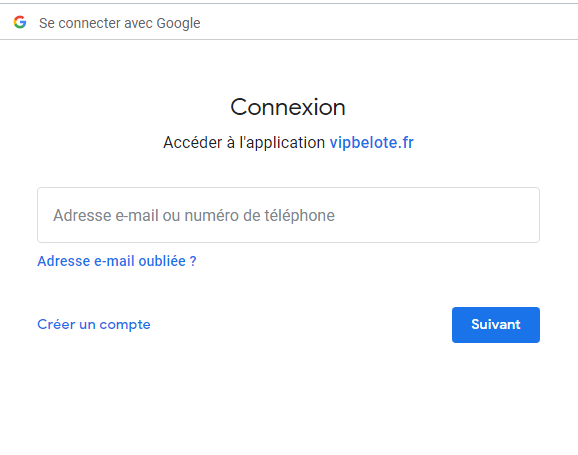Click the blue Suivant button

(x=496, y=325)
